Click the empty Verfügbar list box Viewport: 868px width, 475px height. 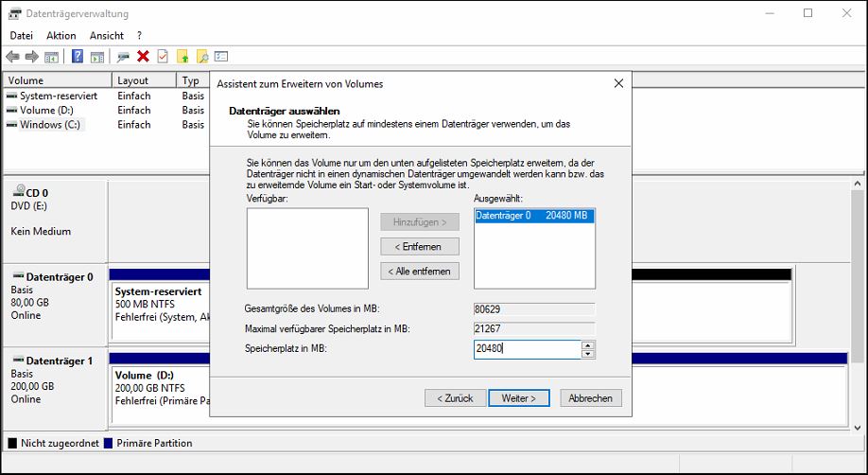[x=308, y=248]
